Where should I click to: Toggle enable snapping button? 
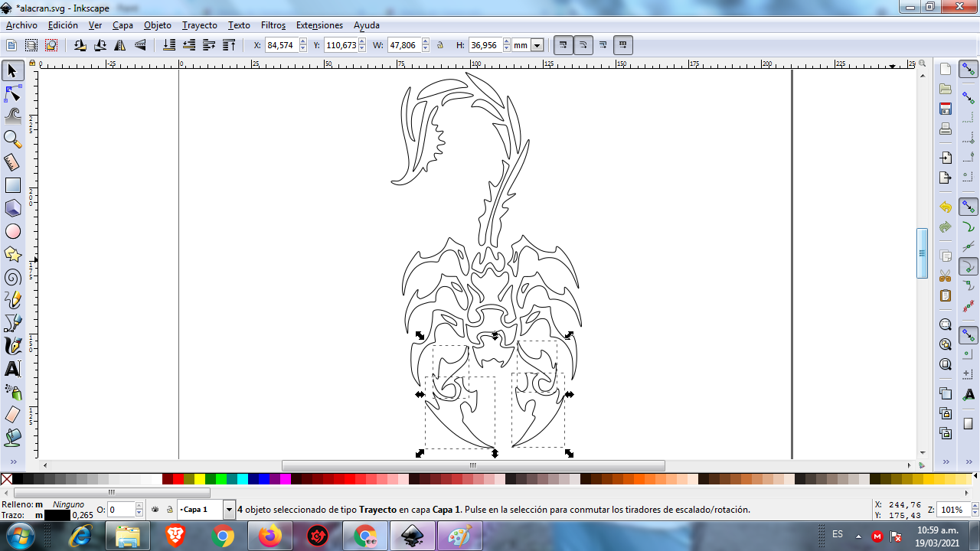coord(969,70)
